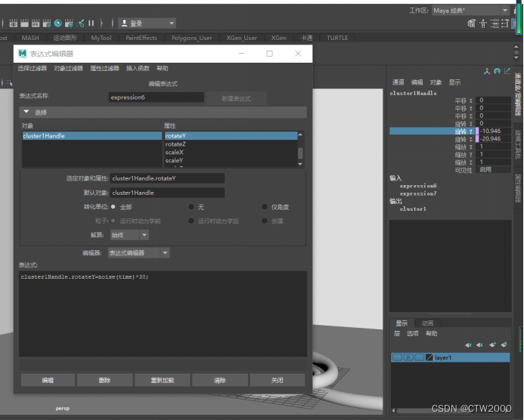Click the Channel Box manipulator axes icon
Screen dimensions: 524x420
coord(487,71)
